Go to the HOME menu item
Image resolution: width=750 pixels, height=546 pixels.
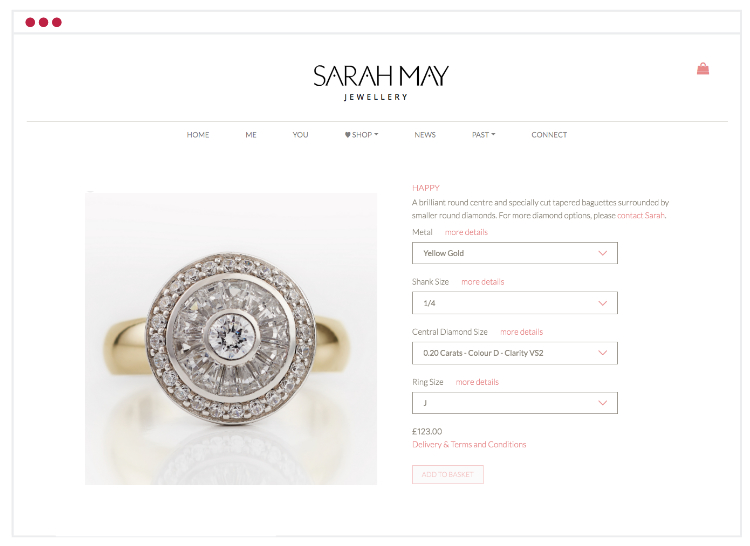click(x=198, y=135)
